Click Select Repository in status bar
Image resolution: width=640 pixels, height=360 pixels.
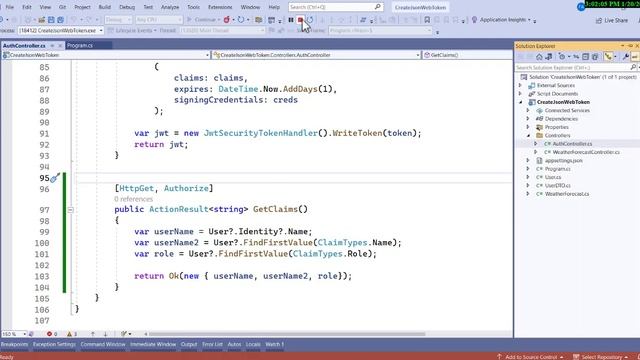pyautogui.click(x=601, y=357)
